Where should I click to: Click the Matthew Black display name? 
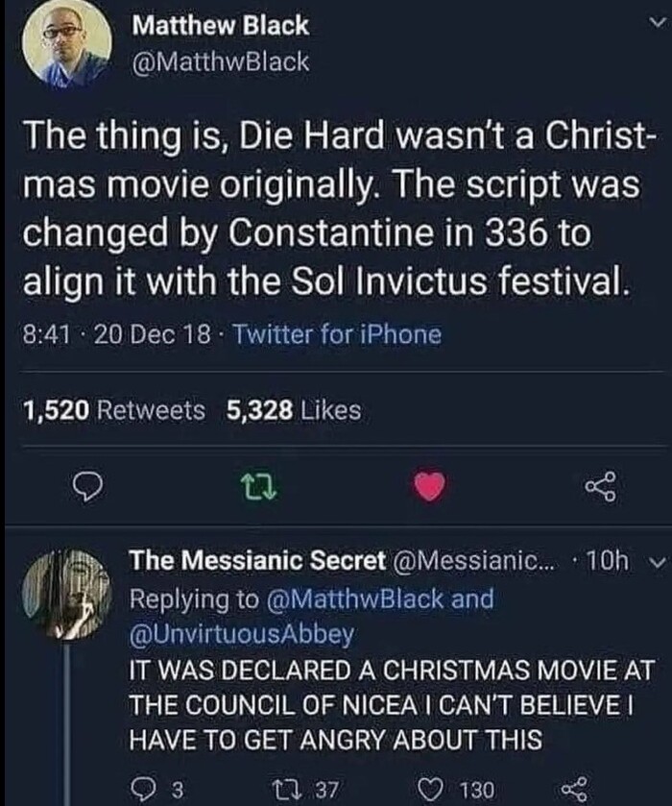pyautogui.click(x=220, y=26)
